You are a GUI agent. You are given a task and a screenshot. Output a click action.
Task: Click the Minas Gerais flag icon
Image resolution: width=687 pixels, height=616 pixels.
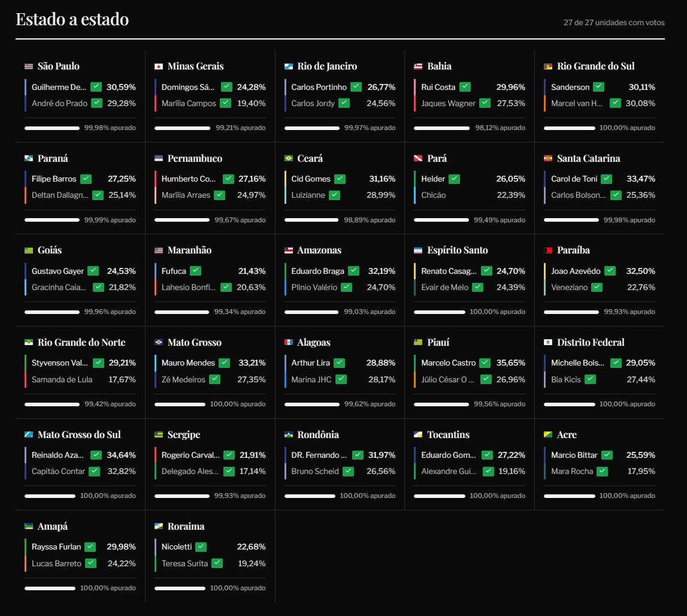[x=159, y=67]
